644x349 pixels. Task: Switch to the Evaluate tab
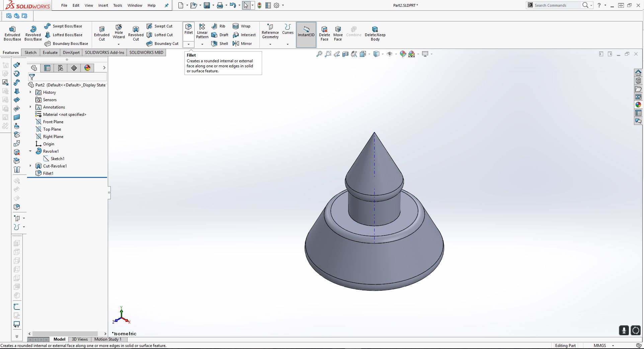coord(50,53)
